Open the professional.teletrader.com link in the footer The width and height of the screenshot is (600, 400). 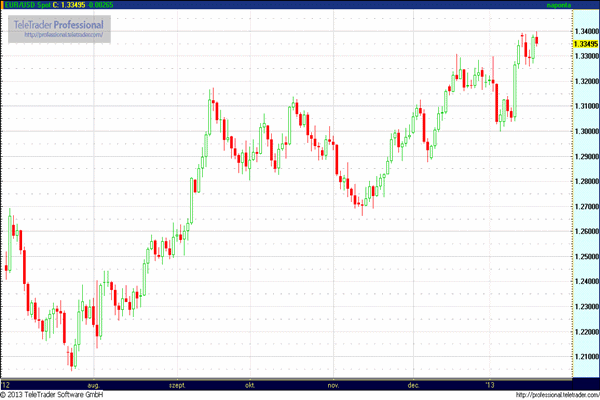click(x=558, y=395)
